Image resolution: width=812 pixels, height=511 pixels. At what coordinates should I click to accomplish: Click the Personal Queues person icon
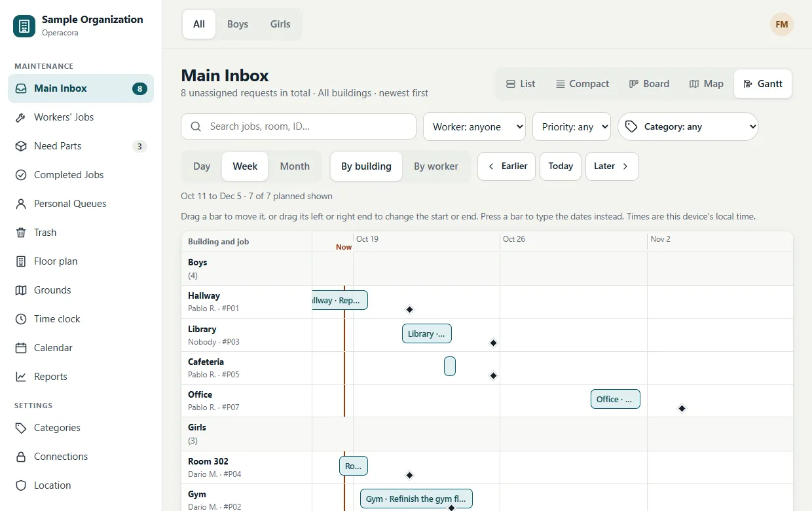tap(21, 204)
